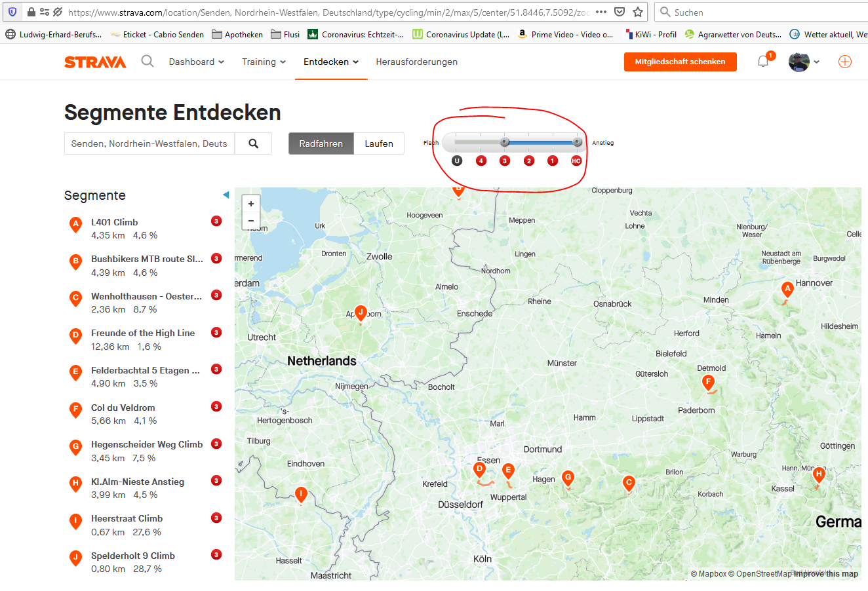Click the map zoom out button

point(251,221)
